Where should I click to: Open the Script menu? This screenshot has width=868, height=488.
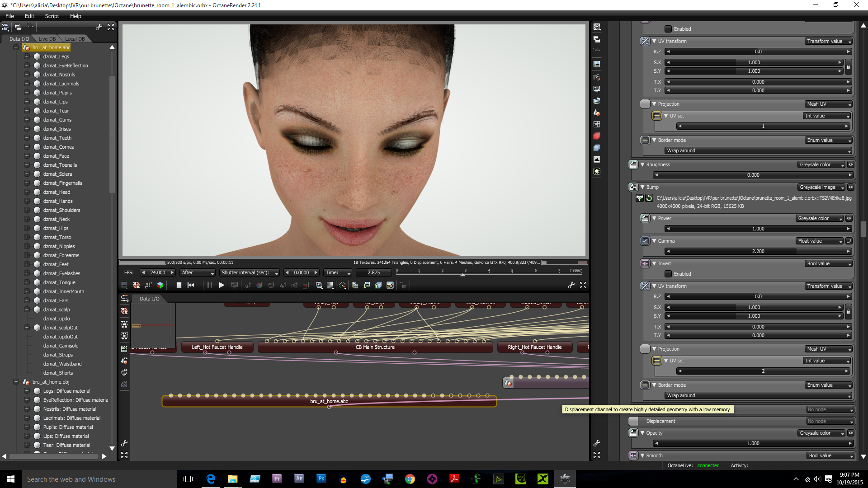[52, 16]
